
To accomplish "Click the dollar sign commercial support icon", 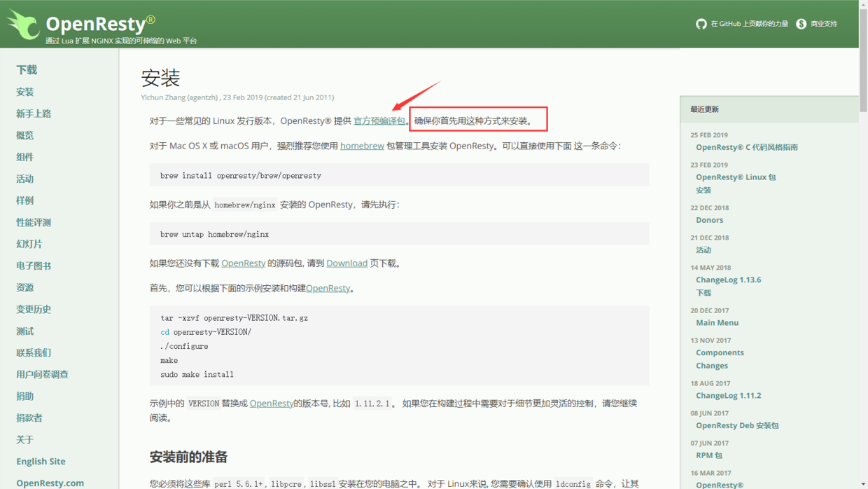I will 801,24.
